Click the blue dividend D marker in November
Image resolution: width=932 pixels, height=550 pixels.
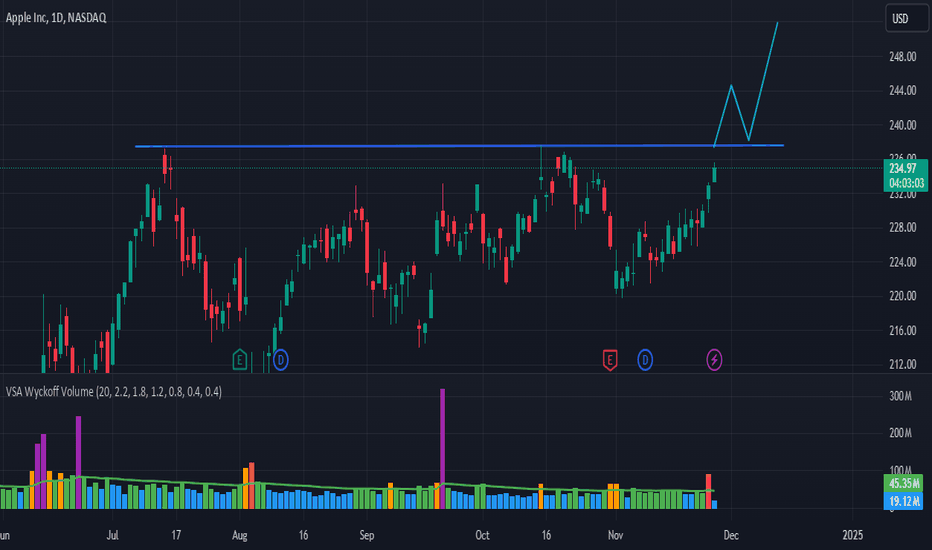coord(645,359)
